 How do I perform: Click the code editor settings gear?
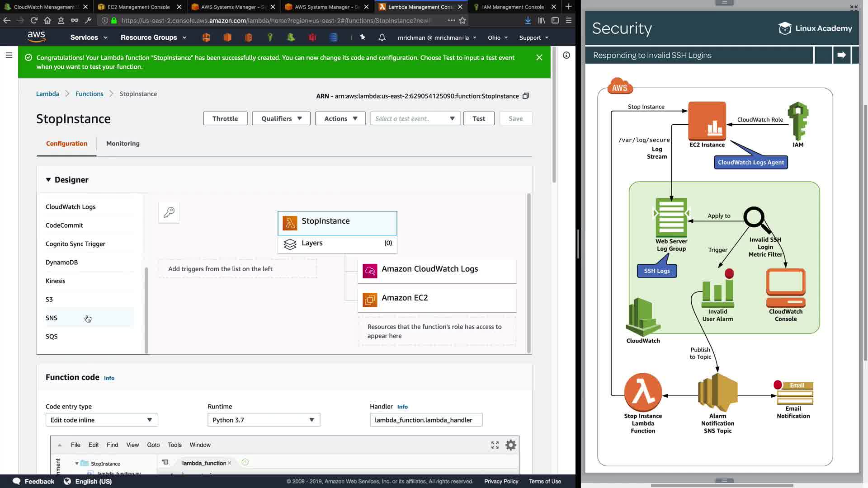(x=511, y=445)
